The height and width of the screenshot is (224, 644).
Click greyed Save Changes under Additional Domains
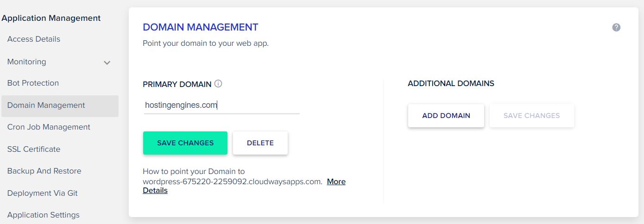pyautogui.click(x=532, y=116)
